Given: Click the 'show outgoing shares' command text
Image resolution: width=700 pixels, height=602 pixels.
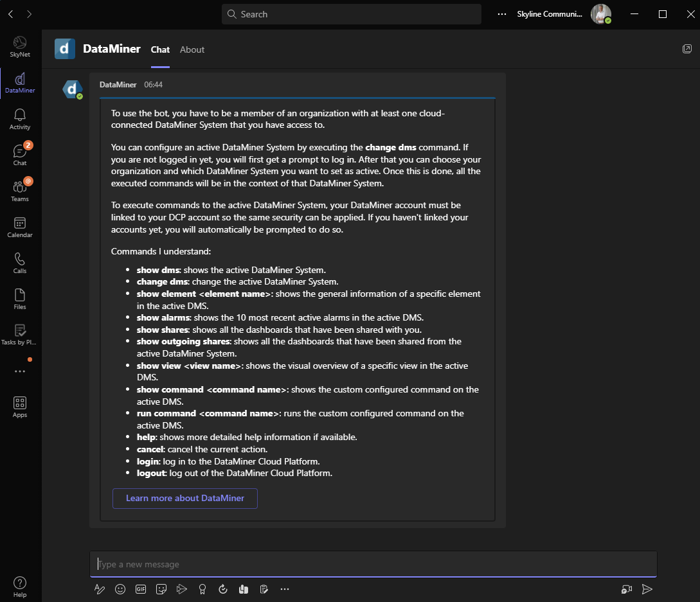Looking at the screenshot, I should pos(183,342).
